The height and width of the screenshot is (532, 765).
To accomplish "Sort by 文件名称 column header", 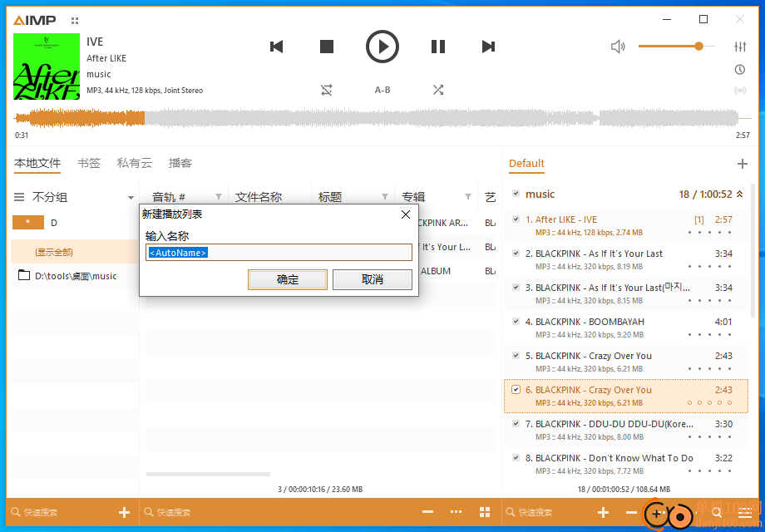I will (x=259, y=197).
